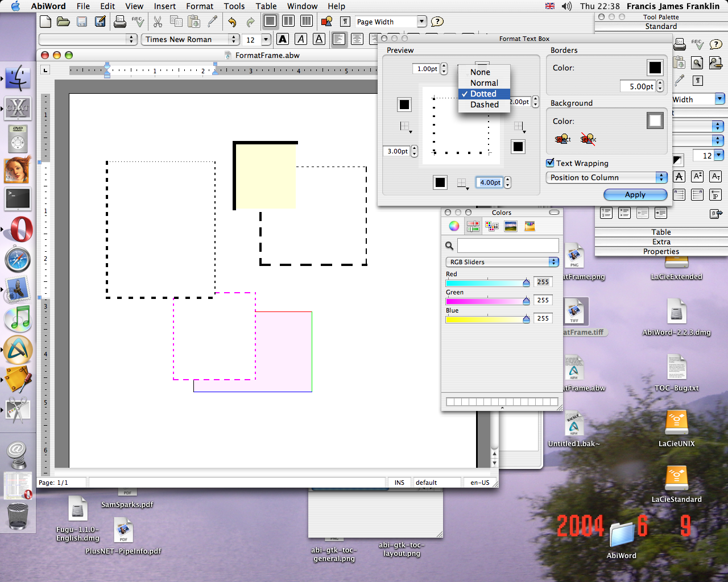Toggle Bold formatting
The image size is (728, 582).
pyautogui.click(x=283, y=39)
